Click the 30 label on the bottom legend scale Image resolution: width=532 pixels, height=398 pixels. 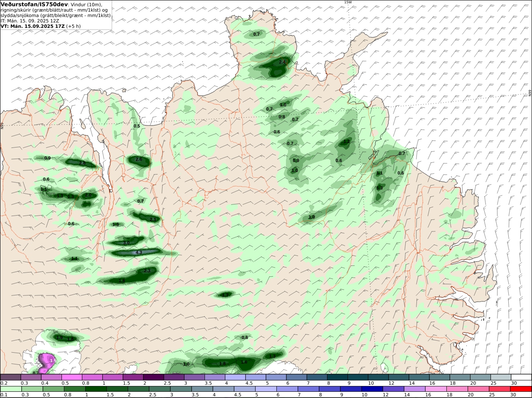point(513,395)
